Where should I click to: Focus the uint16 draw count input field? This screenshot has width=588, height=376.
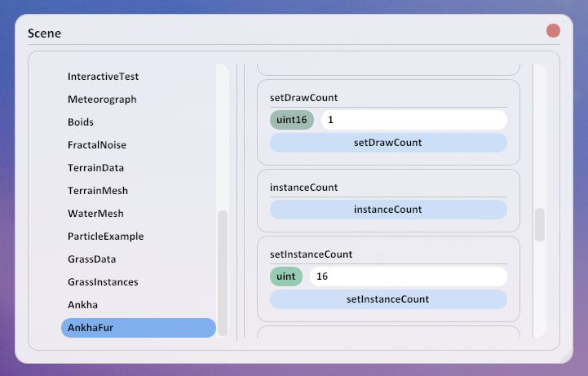click(x=413, y=120)
